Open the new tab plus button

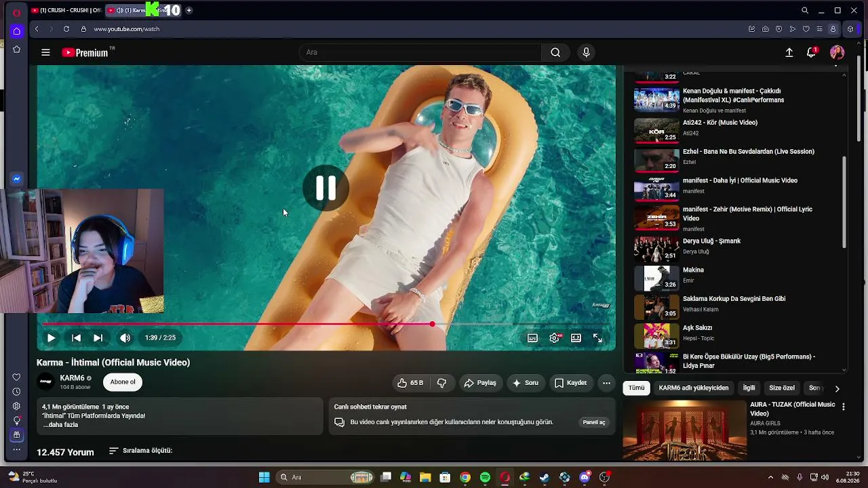[x=189, y=10]
